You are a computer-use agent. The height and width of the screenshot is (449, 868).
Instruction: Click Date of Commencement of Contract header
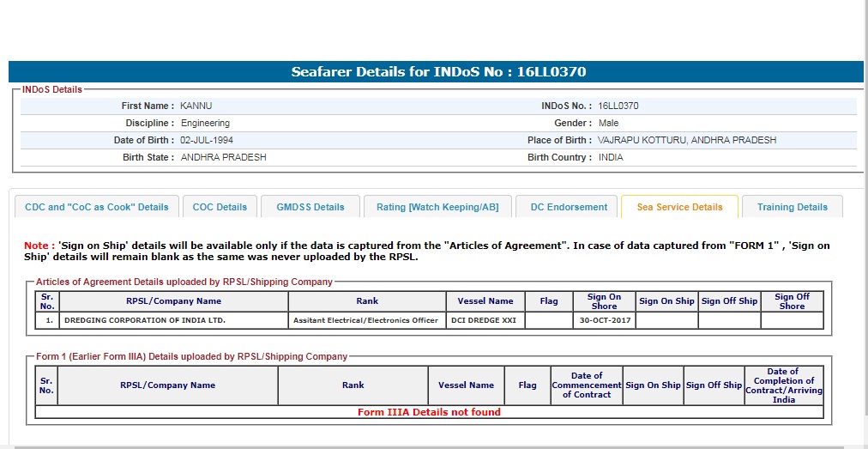tap(587, 385)
